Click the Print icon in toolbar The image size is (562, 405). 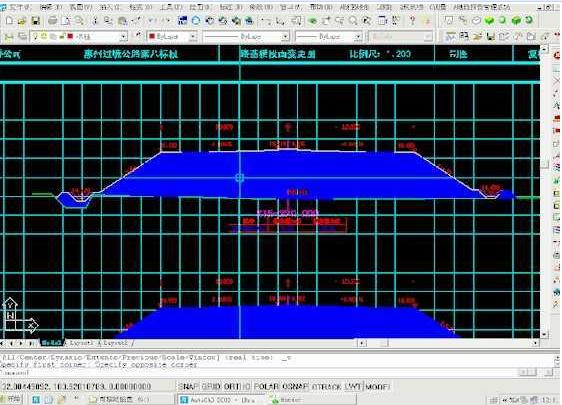point(52,21)
